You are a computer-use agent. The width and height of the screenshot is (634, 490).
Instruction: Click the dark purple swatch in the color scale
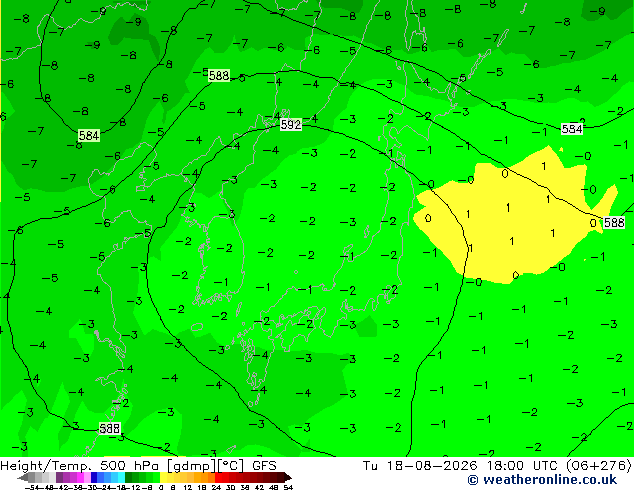59,477
